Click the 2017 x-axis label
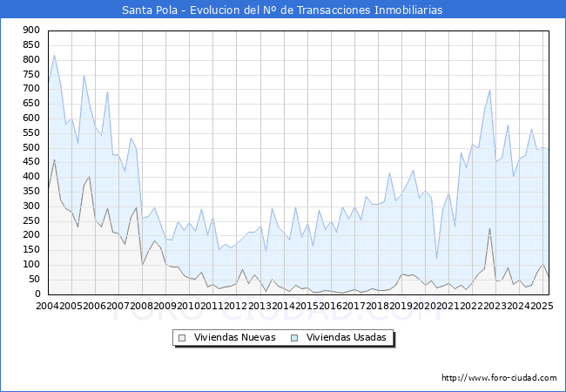Viewport: 566px width, 392px height. click(x=354, y=306)
